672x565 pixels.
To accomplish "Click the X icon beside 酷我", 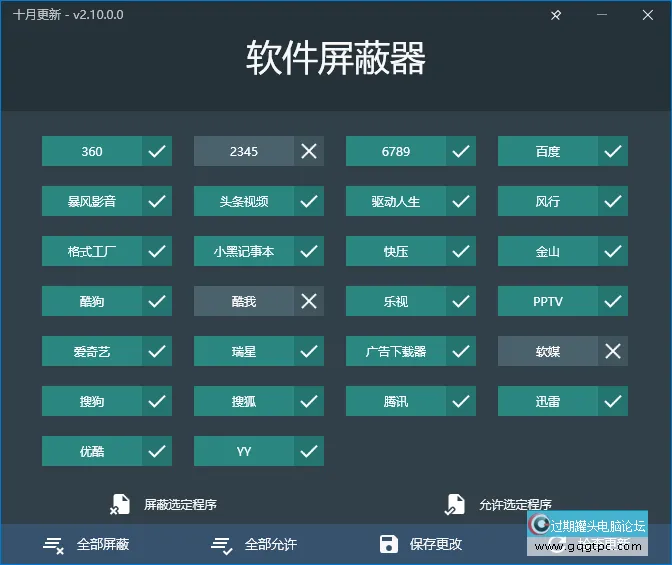I will pos(309,301).
